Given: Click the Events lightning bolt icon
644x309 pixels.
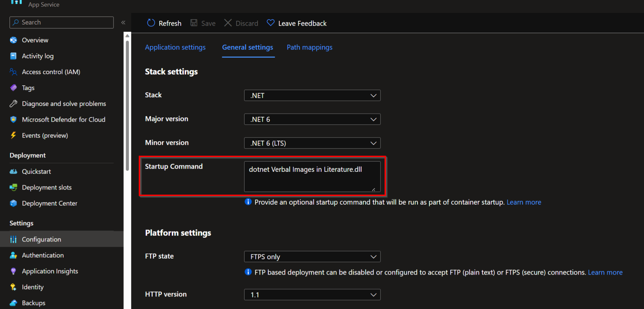Looking at the screenshot, I should click(x=13, y=135).
